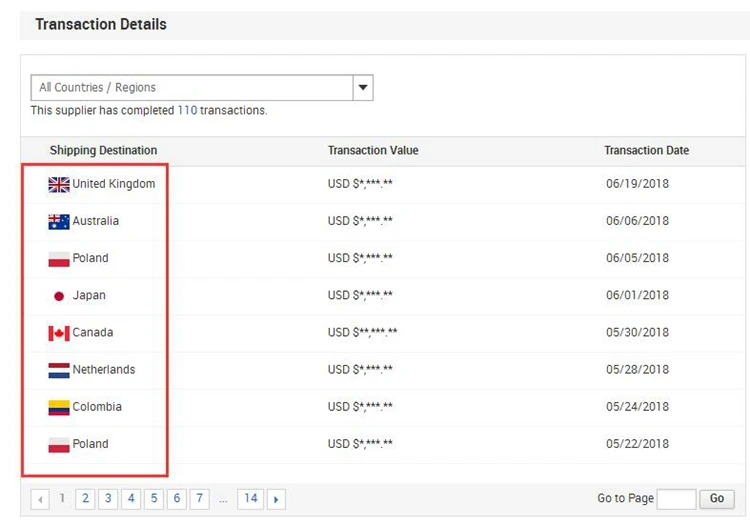Click the dropdown arrow beside country filter
The image size is (750, 526).
tap(363, 88)
